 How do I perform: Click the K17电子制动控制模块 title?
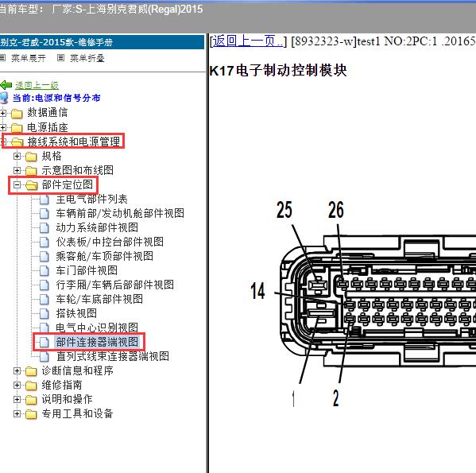pyautogui.click(x=278, y=71)
